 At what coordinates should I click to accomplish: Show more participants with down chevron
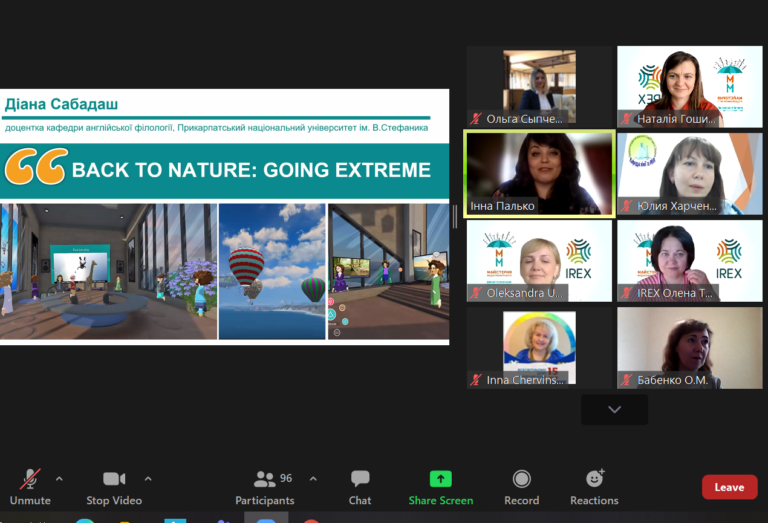615,409
